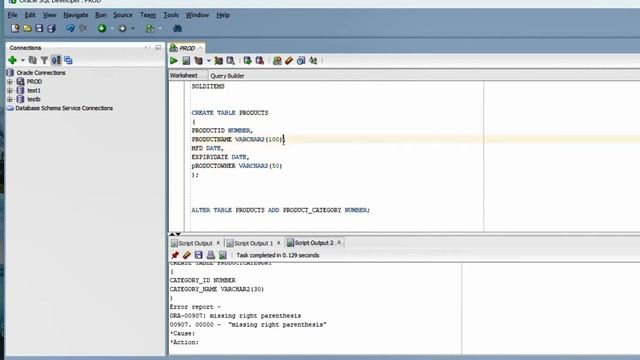
Task: Switch to the Query Builder tab
Action: pyautogui.click(x=227, y=76)
